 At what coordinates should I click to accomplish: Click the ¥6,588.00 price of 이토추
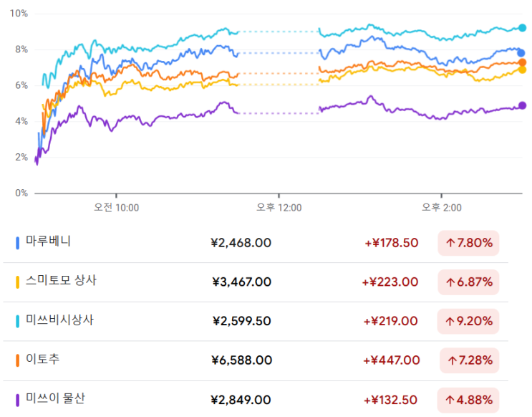(x=242, y=360)
